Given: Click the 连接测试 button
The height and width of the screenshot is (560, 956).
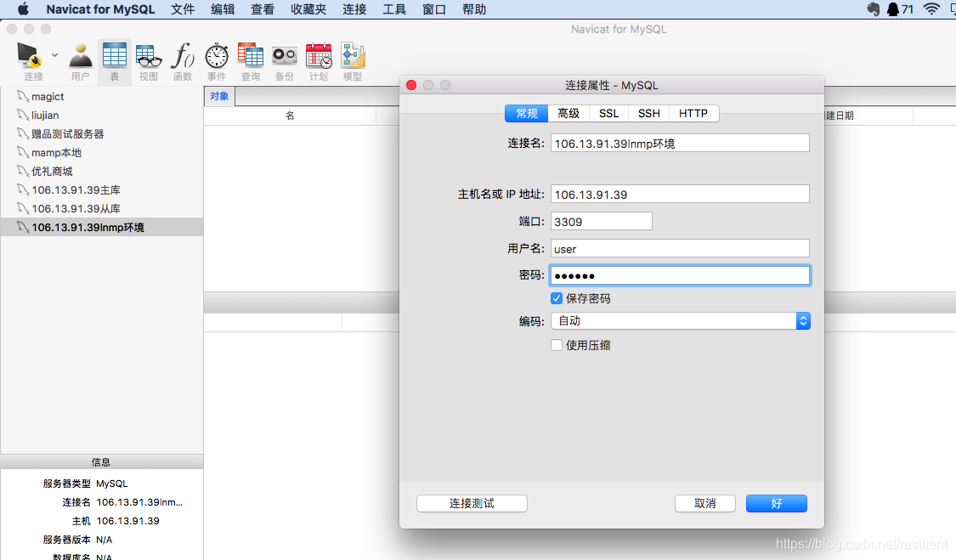Looking at the screenshot, I should [472, 503].
